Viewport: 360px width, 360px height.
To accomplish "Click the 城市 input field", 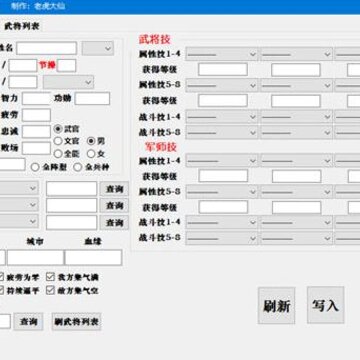I will [x=35, y=258].
